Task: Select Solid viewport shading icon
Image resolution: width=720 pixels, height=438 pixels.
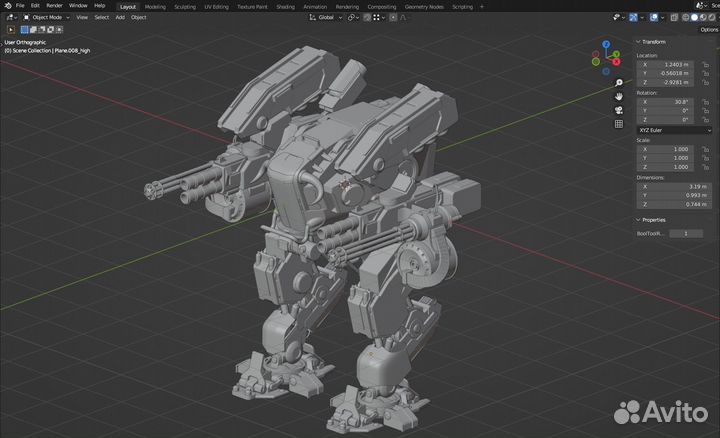Action: coord(694,17)
